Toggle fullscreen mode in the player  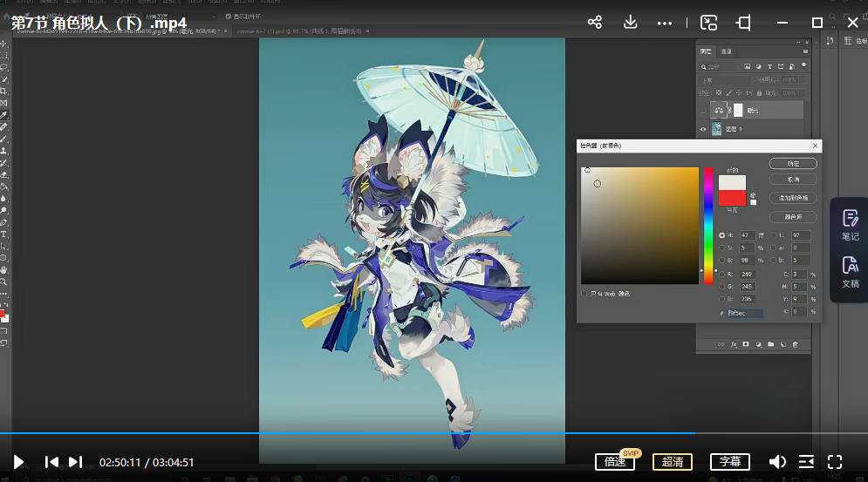(835, 462)
